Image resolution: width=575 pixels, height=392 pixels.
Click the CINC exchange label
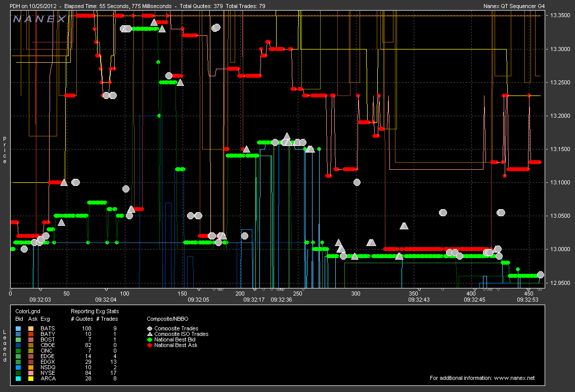(47, 351)
